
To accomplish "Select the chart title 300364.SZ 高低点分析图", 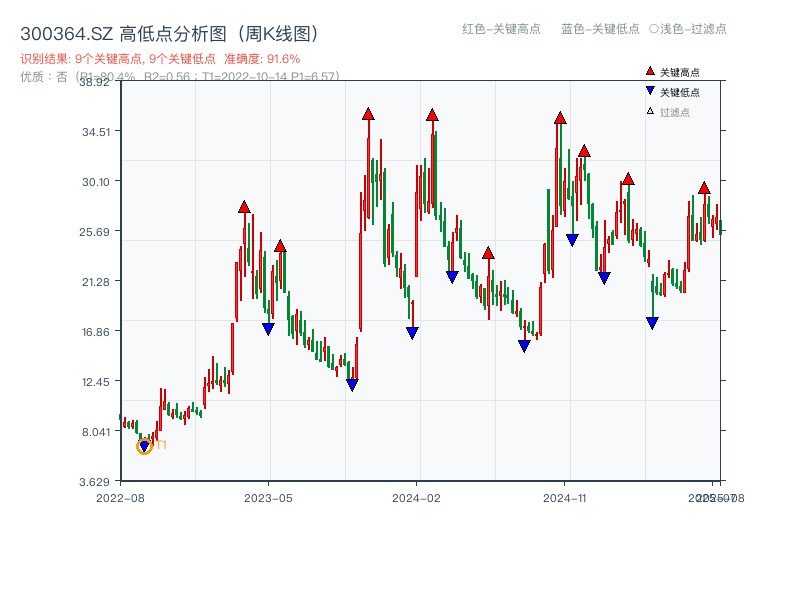I will [170, 31].
